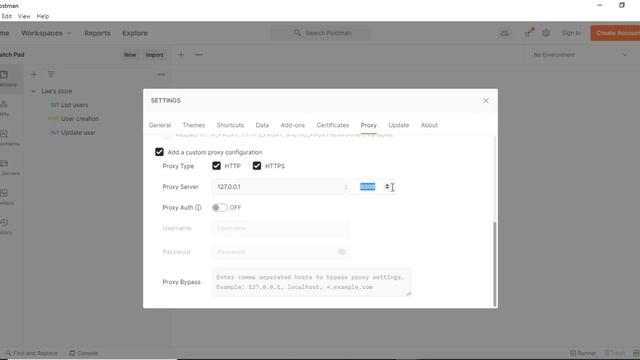
Task: Open the Explore page
Action: click(x=135, y=33)
